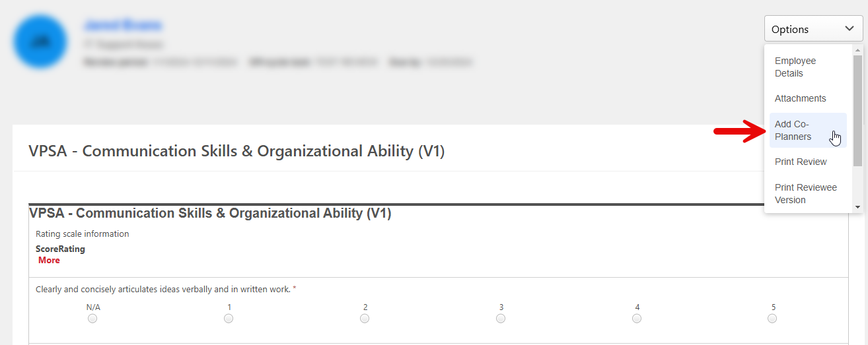Select Add Co-Planners menu entry
The image size is (868, 345).
click(x=793, y=131)
